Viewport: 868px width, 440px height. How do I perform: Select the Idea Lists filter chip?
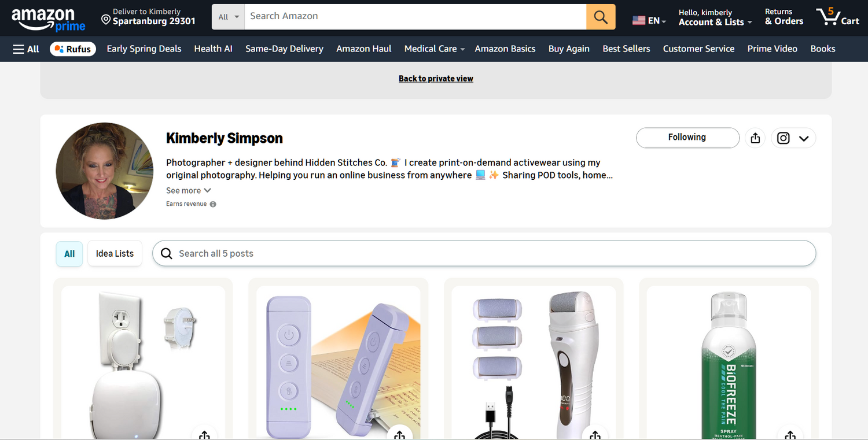(115, 254)
